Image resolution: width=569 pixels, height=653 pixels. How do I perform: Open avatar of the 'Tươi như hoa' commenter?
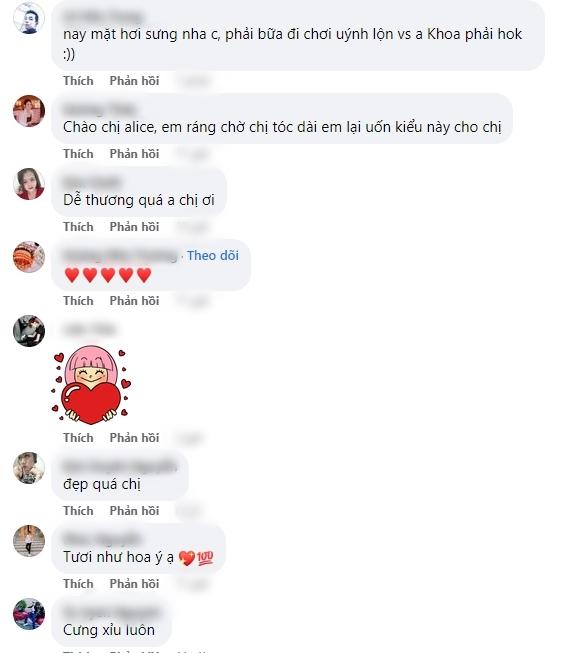coord(29,541)
